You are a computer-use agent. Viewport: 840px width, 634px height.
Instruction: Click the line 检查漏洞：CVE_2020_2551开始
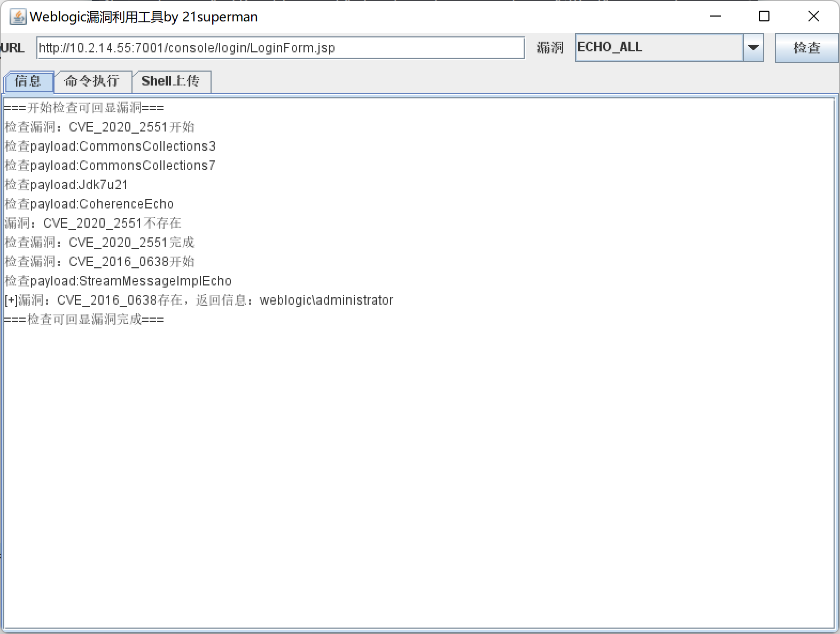99,127
